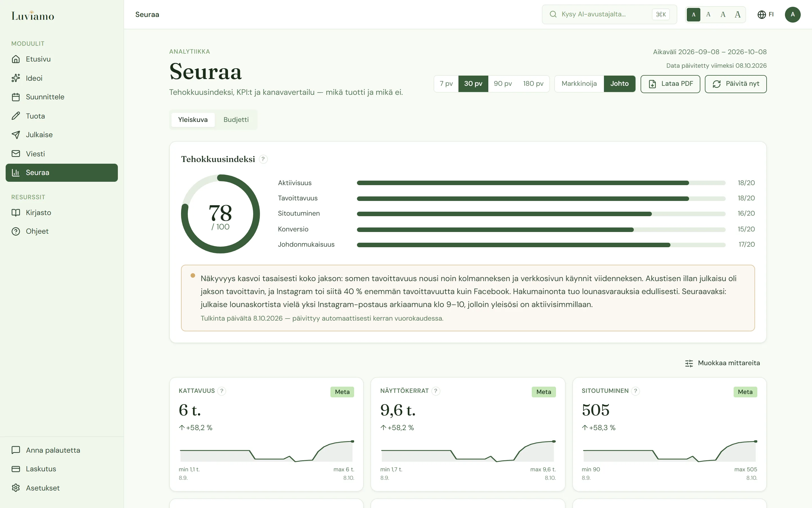Viewport: 812px width, 508px height.
Task: Show Sitoutuminen card info question mark
Action: (x=636, y=391)
